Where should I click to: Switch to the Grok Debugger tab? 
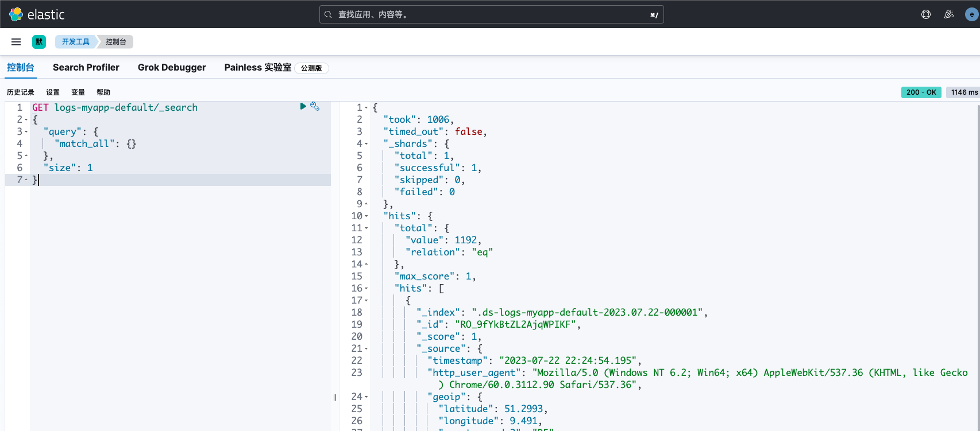pos(172,67)
